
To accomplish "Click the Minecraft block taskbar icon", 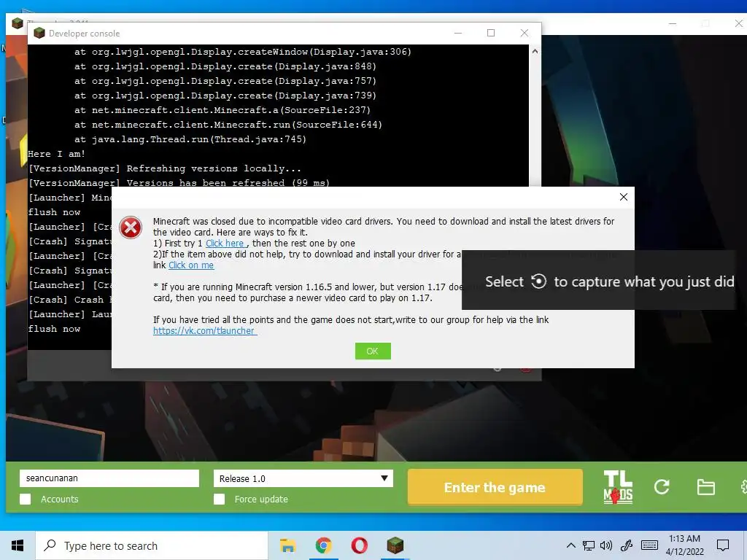I will (395, 545).
